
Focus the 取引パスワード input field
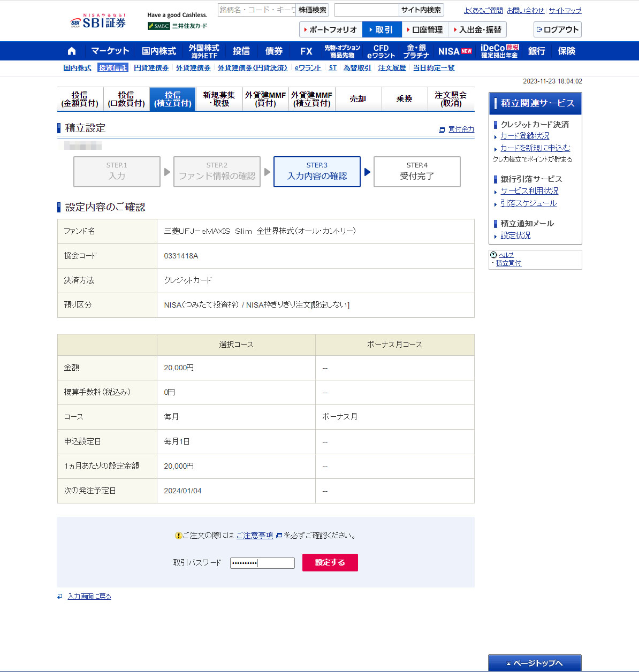pos(262,563)
